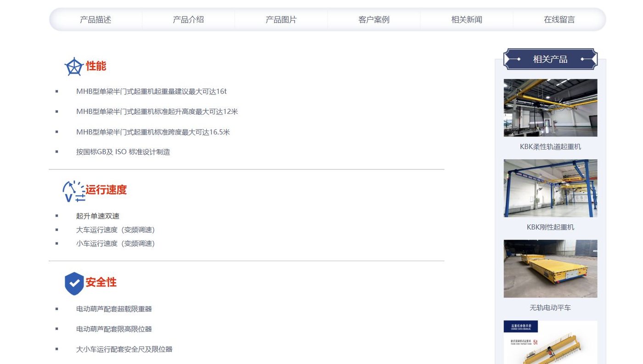Viewport: 643px width, 364px height.
Task: Open the 产品描述 tab
Action: (x=96, y=20)
